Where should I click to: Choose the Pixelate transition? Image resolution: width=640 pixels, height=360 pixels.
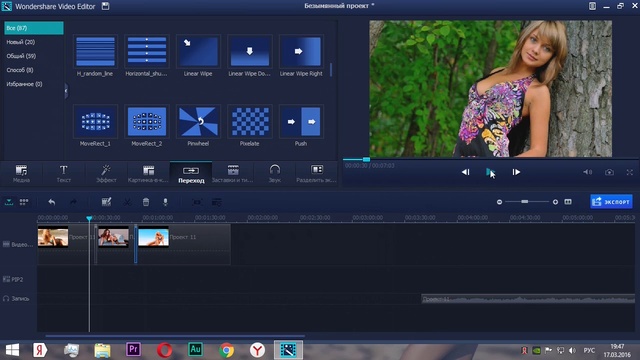tap(249, 122)
